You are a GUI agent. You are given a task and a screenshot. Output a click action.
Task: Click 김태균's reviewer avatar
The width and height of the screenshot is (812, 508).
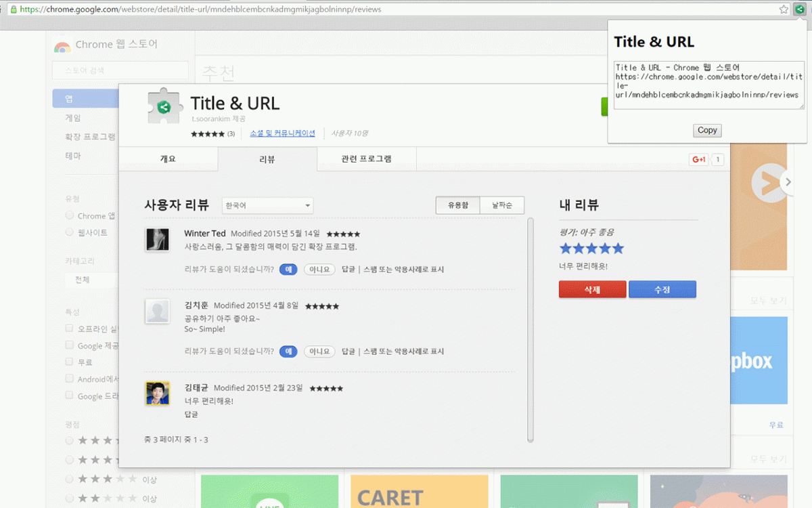(157, 394)
